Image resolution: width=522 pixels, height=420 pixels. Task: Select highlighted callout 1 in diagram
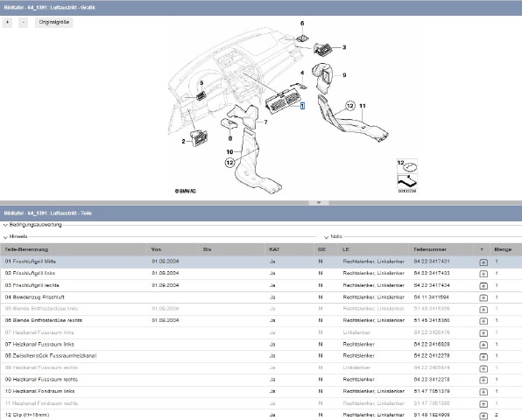coord(302,106)
